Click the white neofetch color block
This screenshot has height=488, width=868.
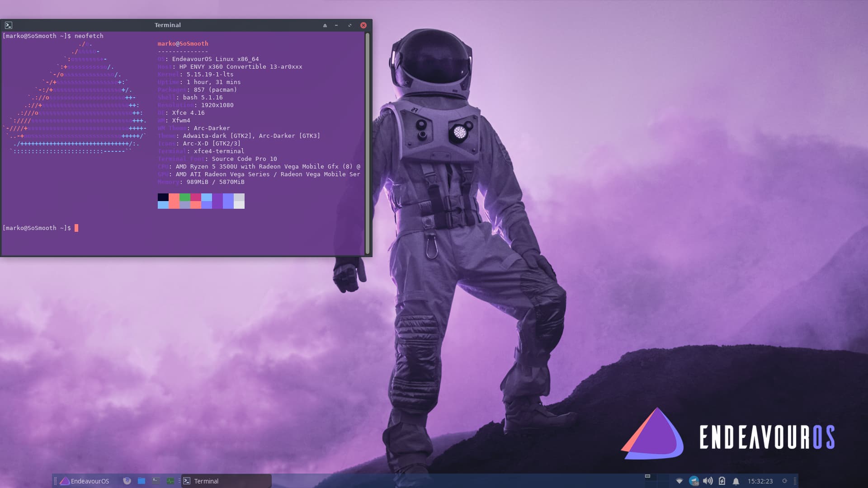point(239,205)
